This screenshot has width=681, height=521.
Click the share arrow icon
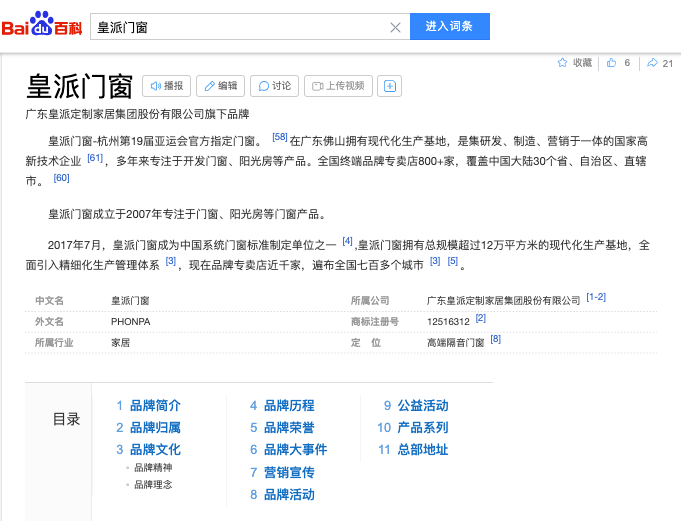pos(652,63)
